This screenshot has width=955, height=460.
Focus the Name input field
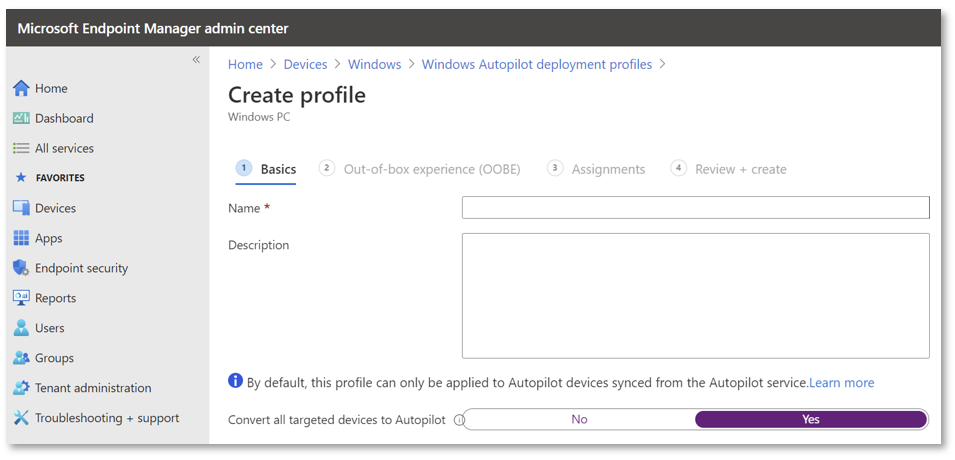point(696,207)
